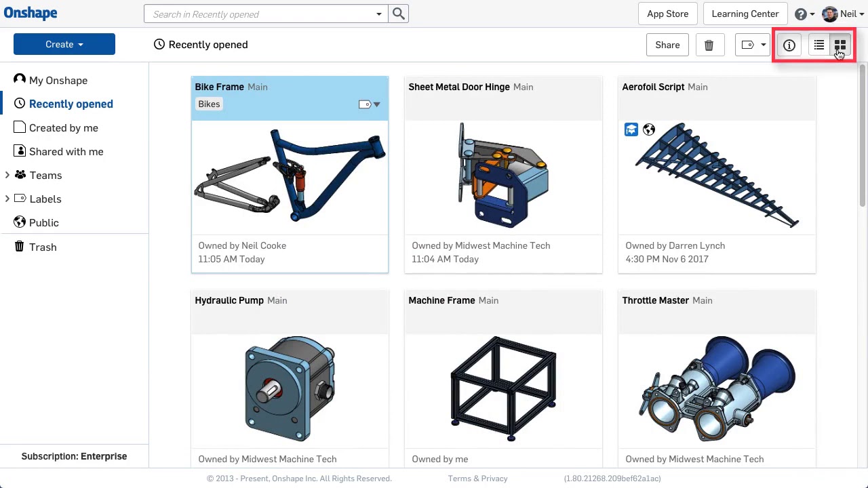The image size is (868, 488).
Task: Open Shared with me filter
Action: (x=66, y=151)
